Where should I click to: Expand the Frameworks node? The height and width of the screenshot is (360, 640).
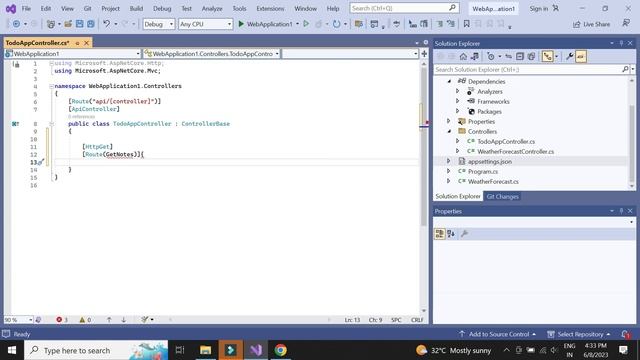pyautogui.click(x=458, y=101)
